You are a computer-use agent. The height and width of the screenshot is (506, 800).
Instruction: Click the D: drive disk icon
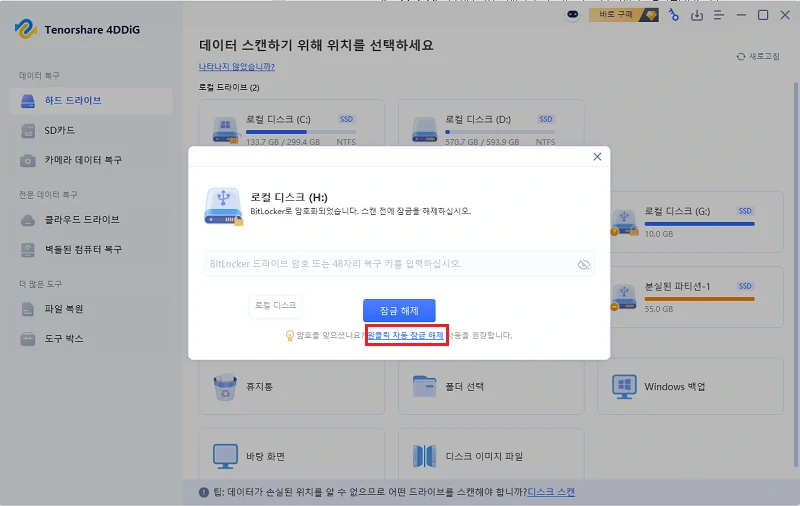pyautogui.click(x=424, y=130)
